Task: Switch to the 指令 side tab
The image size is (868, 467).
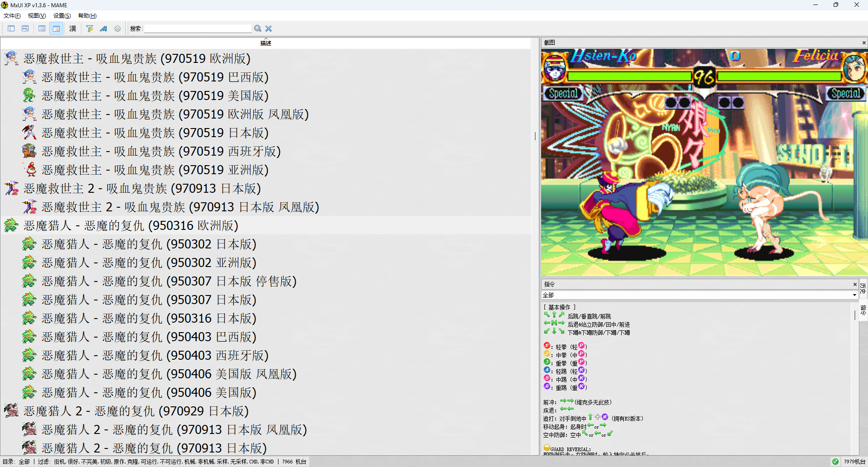Action: click(863, 310)
